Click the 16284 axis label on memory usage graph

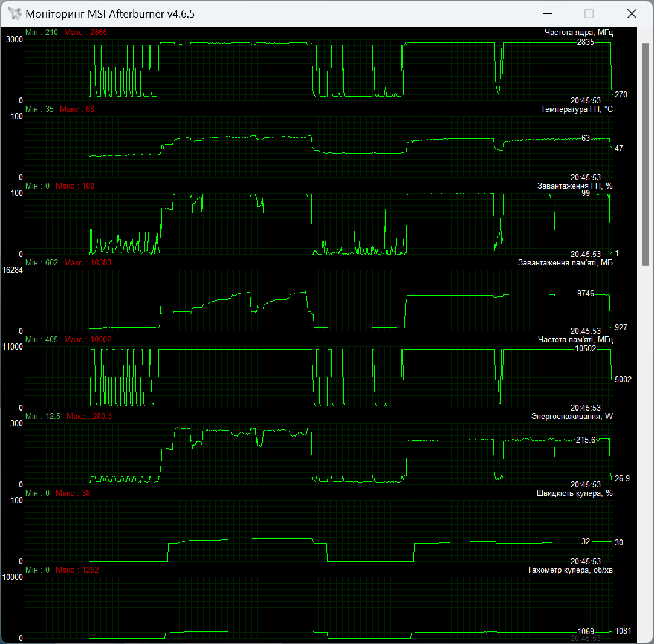pos(13,270)
